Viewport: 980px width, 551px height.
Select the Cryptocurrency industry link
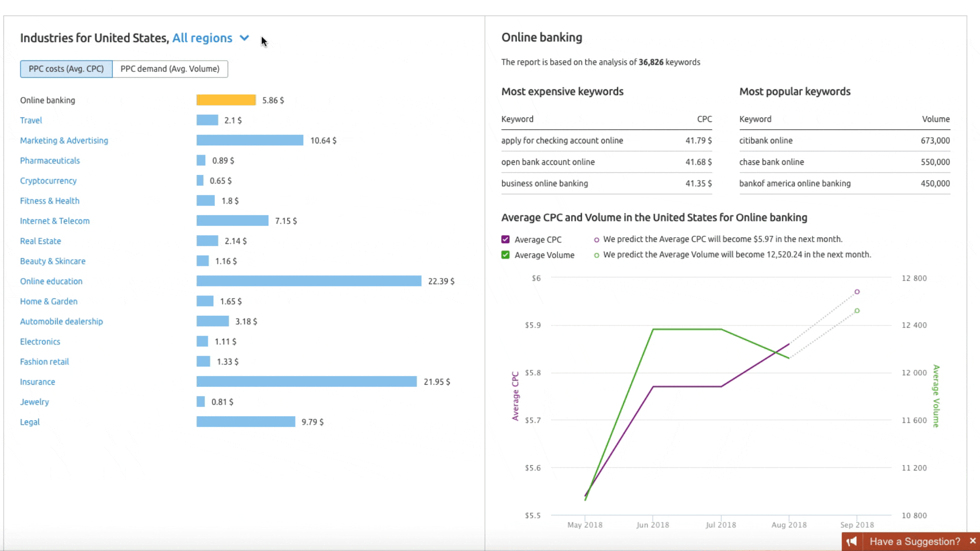pos(48,181)
